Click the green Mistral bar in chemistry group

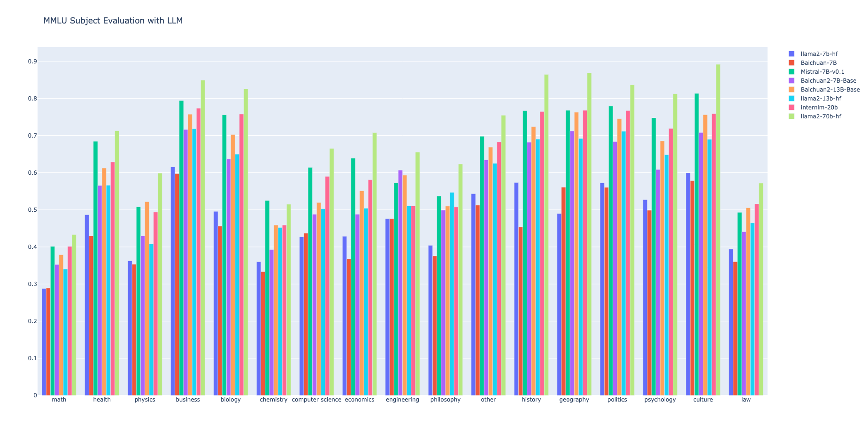pos(267,298)
